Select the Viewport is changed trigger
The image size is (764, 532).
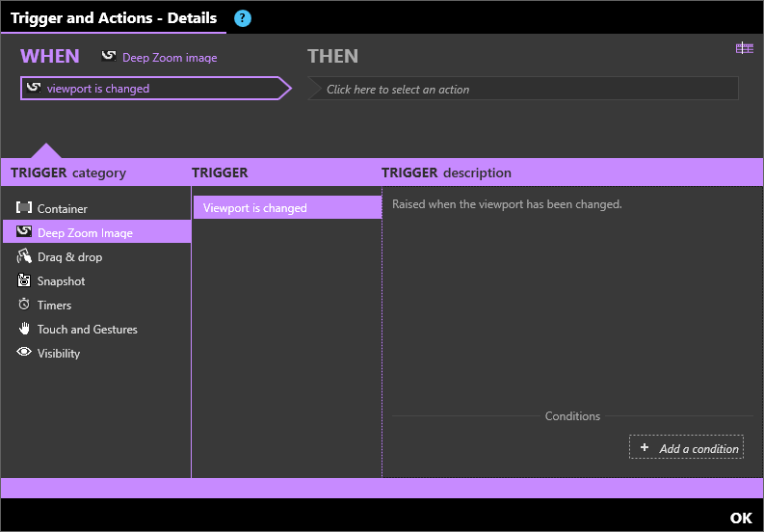pos(286,208)
